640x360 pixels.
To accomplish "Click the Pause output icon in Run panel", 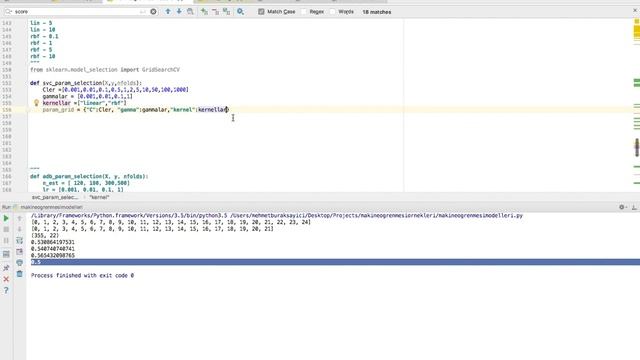I will click(6, 241).
